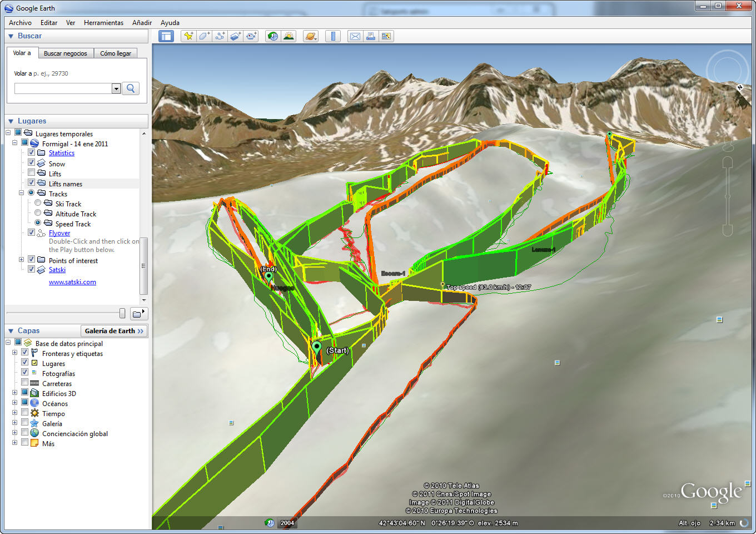Select the Ski Track radio button
756x534 pixels.
click(x=38, y=202)
